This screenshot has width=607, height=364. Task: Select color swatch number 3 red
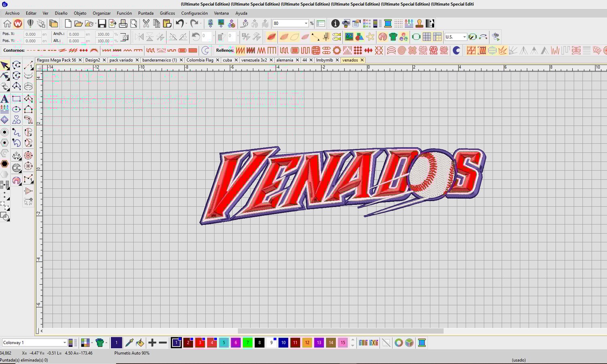point(200,343)
